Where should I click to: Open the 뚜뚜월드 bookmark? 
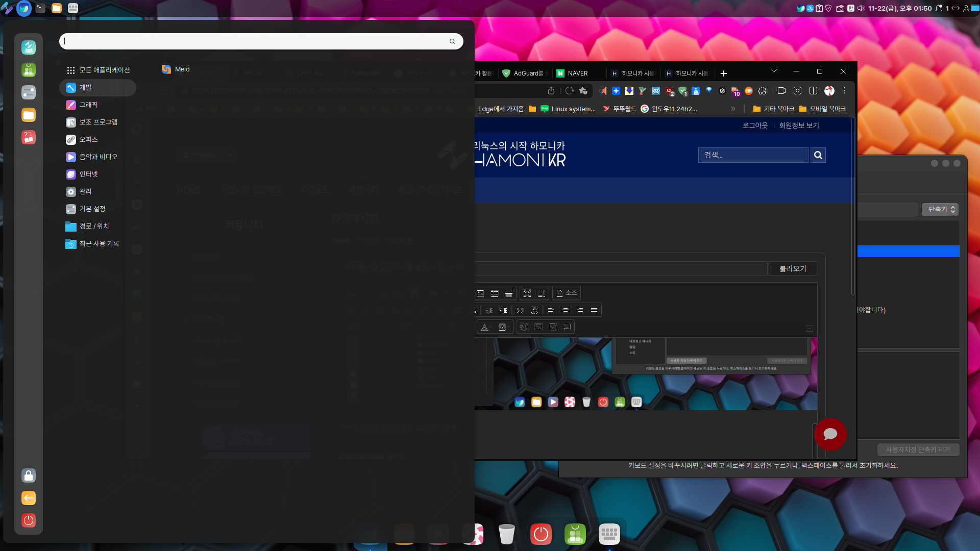[x=620, y=109]
